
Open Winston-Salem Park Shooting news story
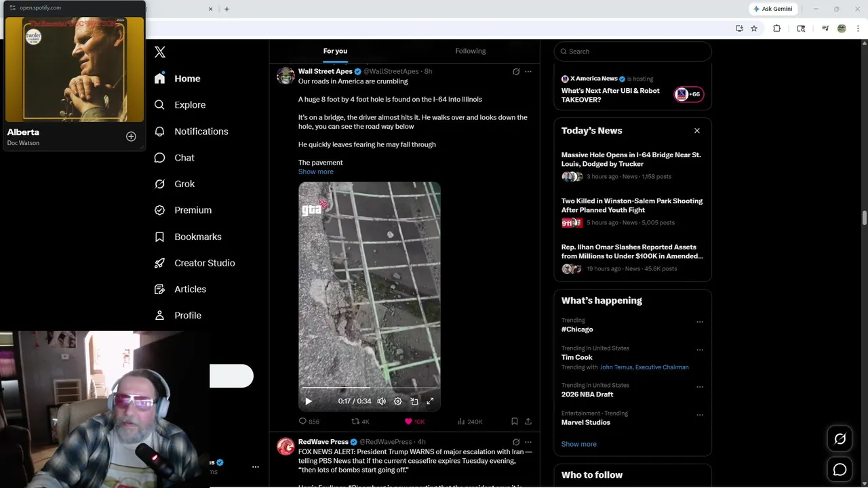click(x=632, y=205)
